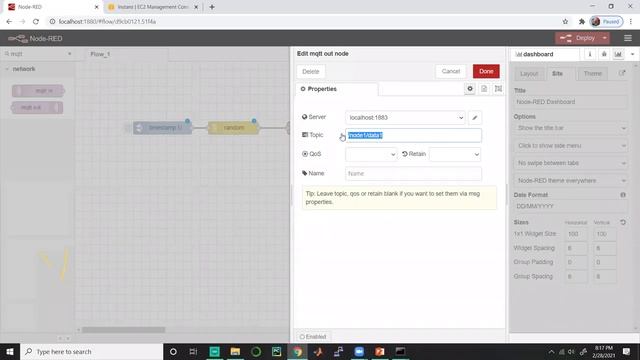Open the 'Node-RED theme everywhere' dropdown
The width and height of the screenshot is (640, 360).
point(570,180)
